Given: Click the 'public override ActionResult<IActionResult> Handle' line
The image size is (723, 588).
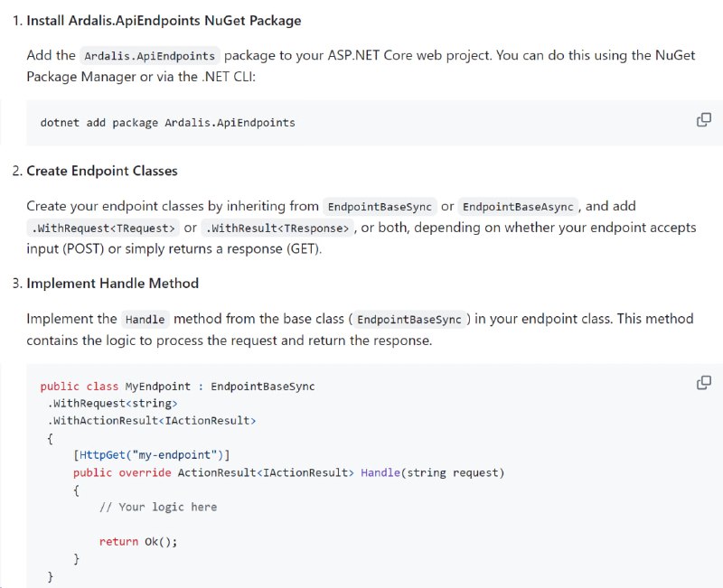Looking at the screenshot, I should [289, 472].
